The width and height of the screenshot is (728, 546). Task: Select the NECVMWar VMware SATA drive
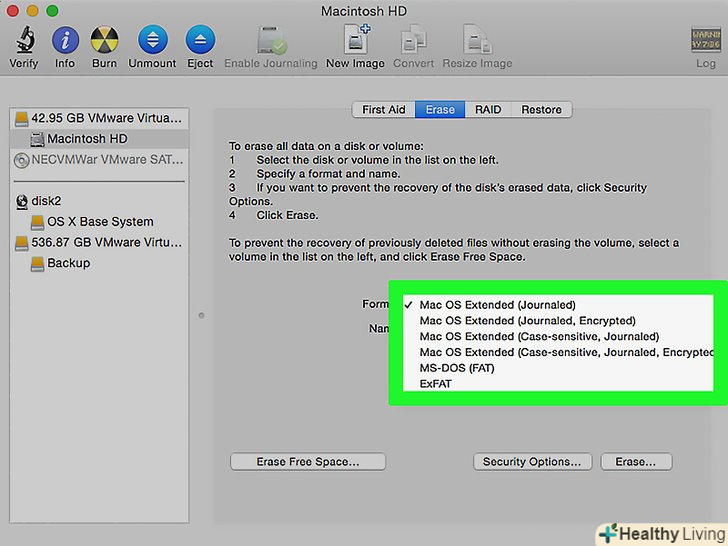pyautogui.click(x=99, y=160)
